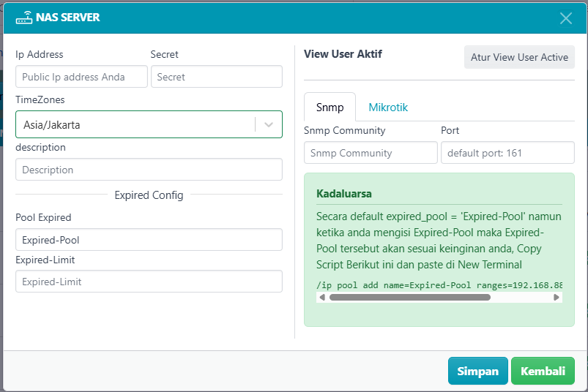
Task: Click the ip pool add script text
Action: (x=439, y=284)
